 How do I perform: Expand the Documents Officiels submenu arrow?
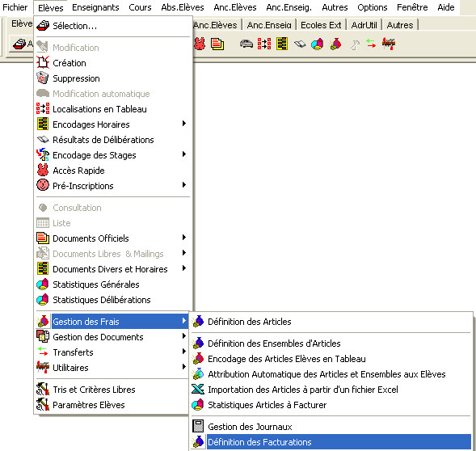coord(184,237)
